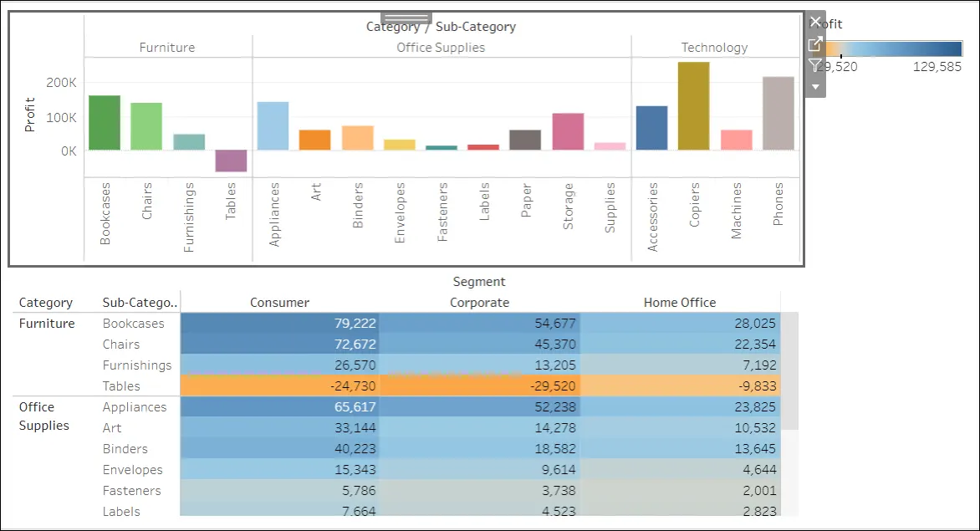This screenshot has height=531, width=980.
Task: Grab the drag handle atop the chart
Action: pos(406,18)
